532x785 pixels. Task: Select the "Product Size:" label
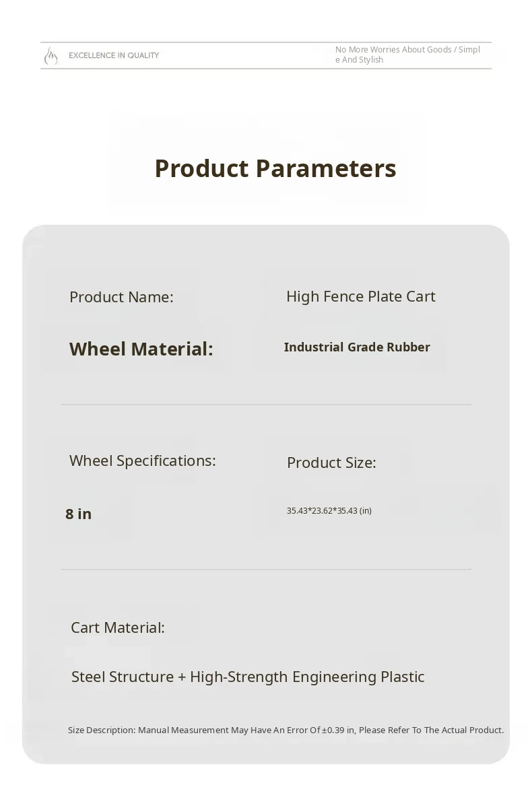pyautogui.click(x=331, y=463)
